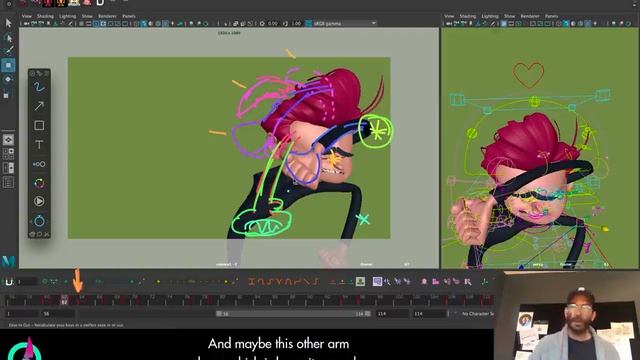Viewport: 640px width, 360px height.
Task: Click the first shelf character icon at top
Action: click(x=49, y=3)
